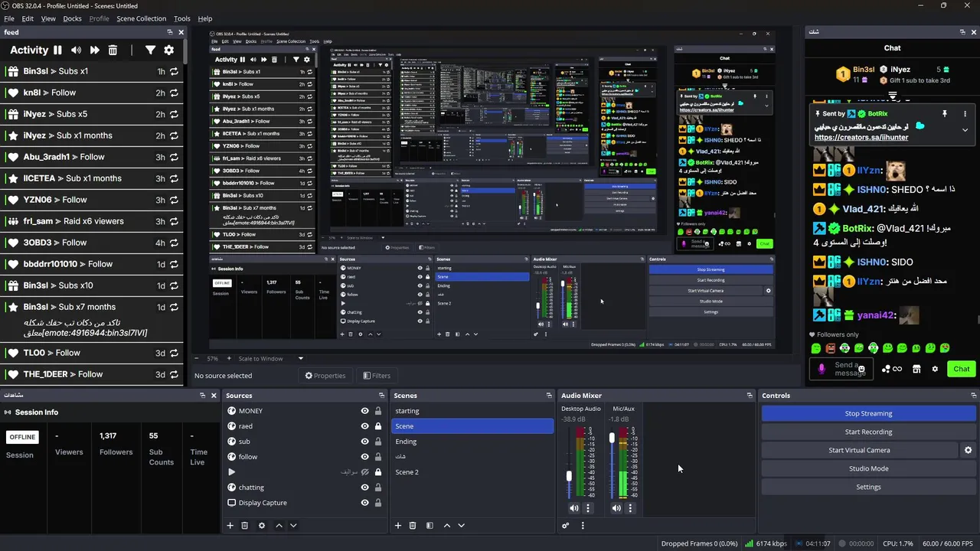
Task: Open creators.sa/iihunter link in chat
Action: tap(861, 138)
